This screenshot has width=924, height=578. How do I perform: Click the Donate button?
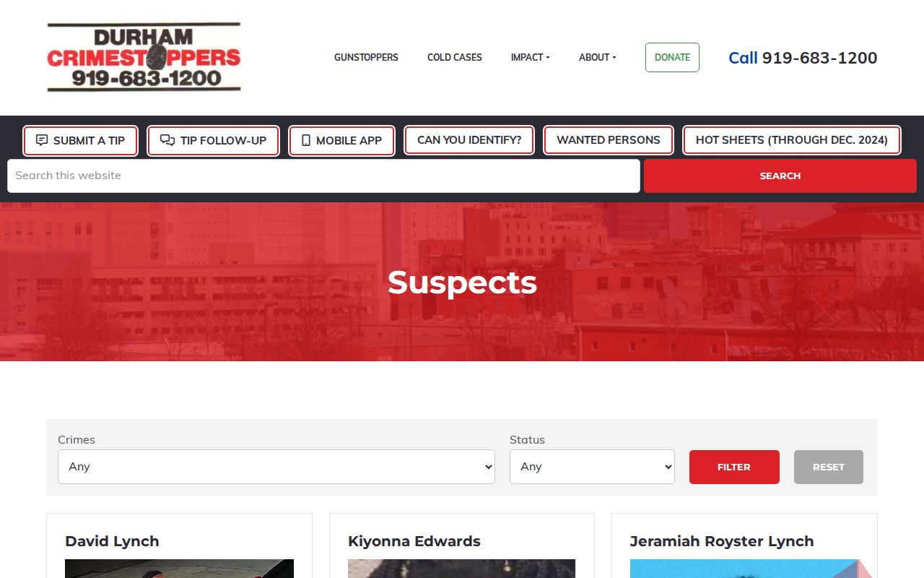click(x=672, y=57)
